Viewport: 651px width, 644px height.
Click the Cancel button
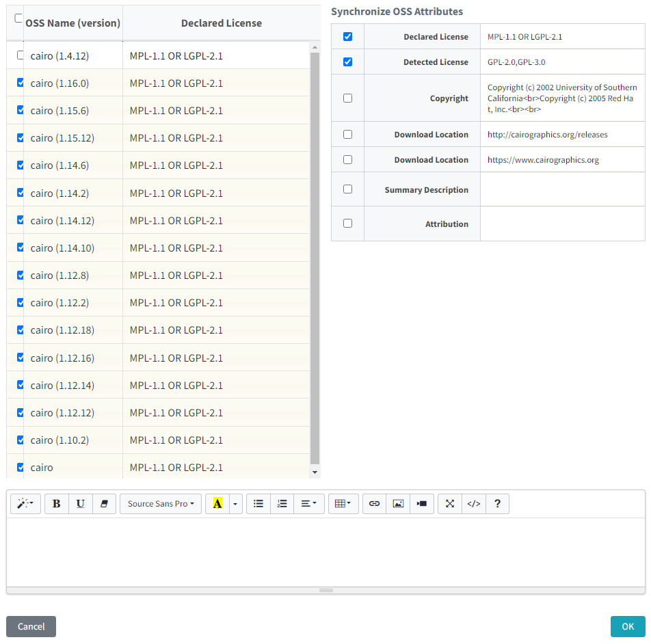pos(31,626)
